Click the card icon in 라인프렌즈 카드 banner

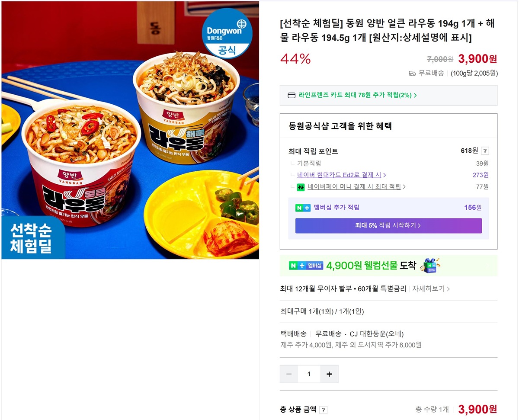click(x=292, y=95)
